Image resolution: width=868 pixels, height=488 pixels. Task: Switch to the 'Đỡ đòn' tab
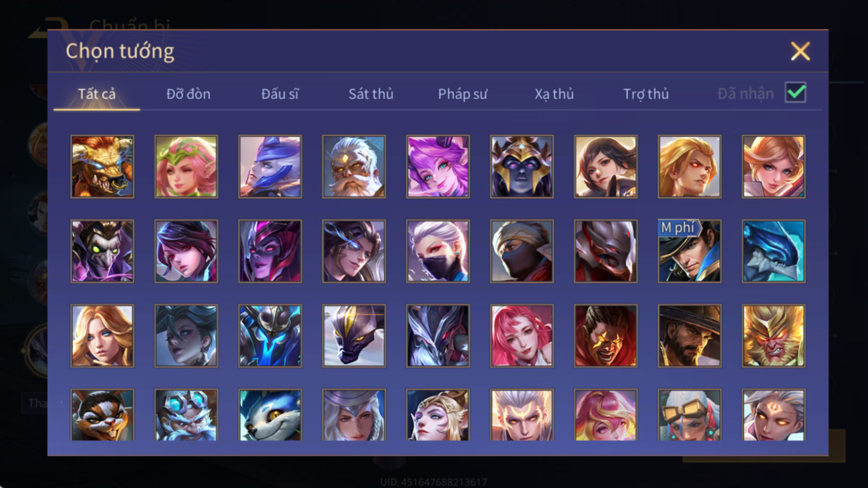tap(188, 94)
